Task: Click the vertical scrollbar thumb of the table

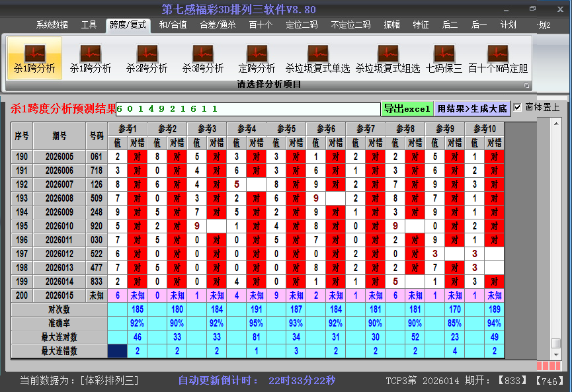Action: click(556, 343)
